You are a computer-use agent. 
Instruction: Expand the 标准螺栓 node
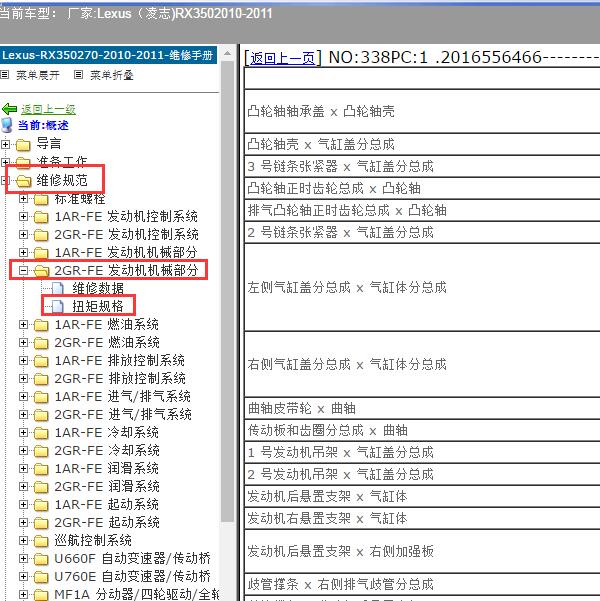click(x=23, y=199)
